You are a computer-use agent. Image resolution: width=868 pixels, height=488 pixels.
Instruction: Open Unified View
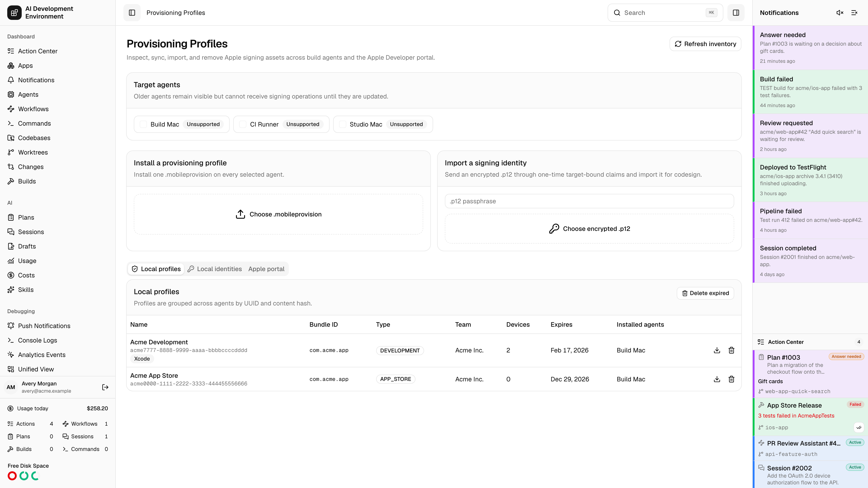(58, 369)
